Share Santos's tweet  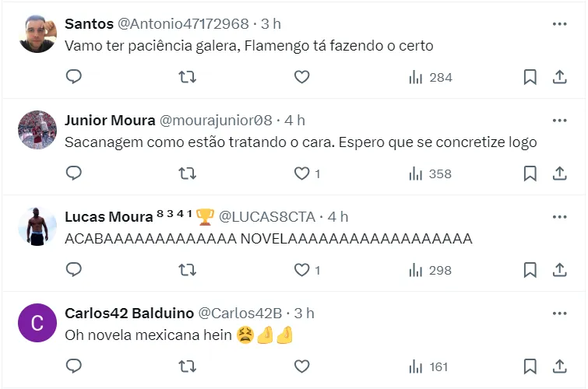(559, 77)
